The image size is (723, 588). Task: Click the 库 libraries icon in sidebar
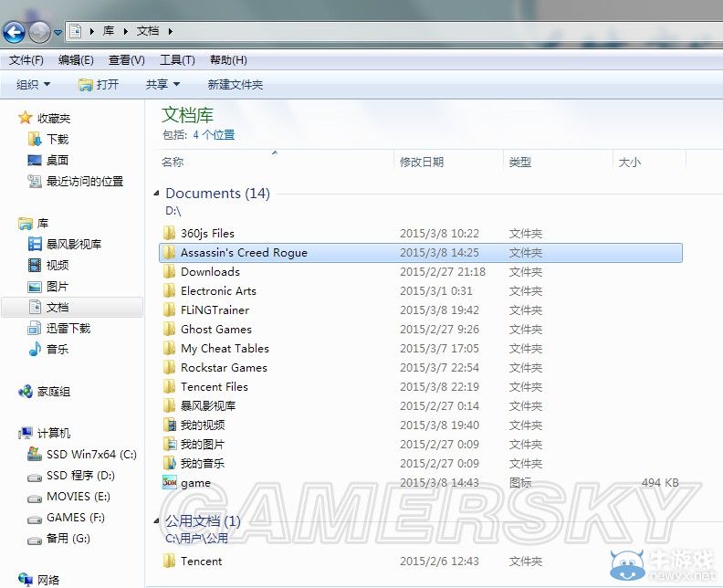(x=25, y=223)
